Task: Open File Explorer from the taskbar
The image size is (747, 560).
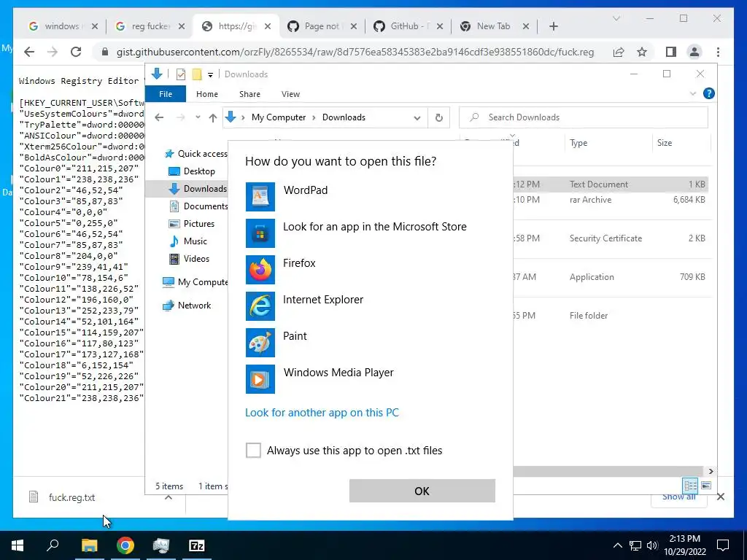Action: coord(89,545)
